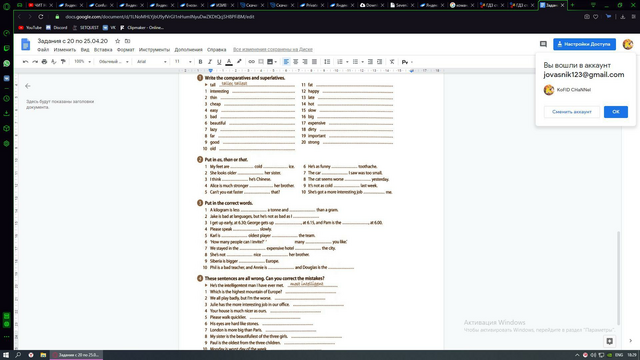This screenshot has width=640, height=360.
Task: Click the center align icon
Action: pos(296,62)
